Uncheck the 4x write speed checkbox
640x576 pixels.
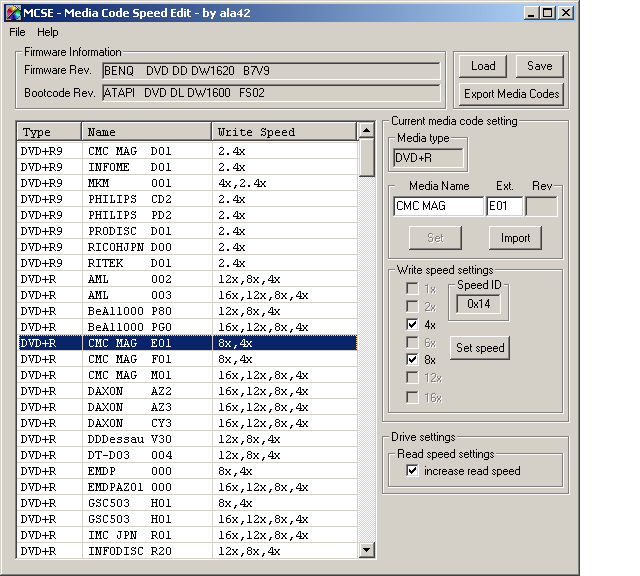coord(413,325)
